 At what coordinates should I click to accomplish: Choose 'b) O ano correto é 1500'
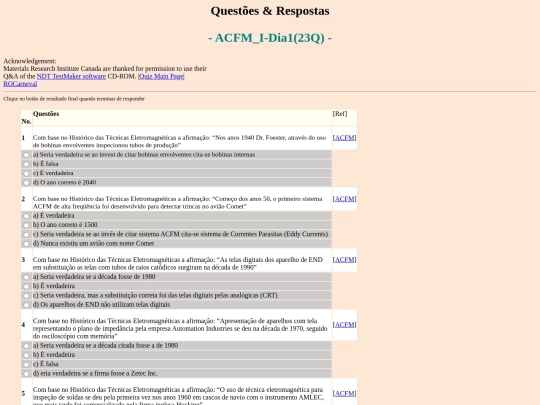tap(26, 225)
